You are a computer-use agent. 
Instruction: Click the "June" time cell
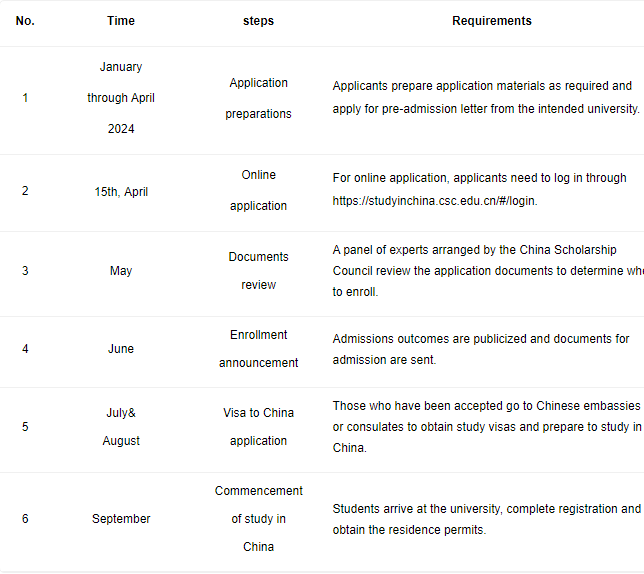(x=121, y=349)
